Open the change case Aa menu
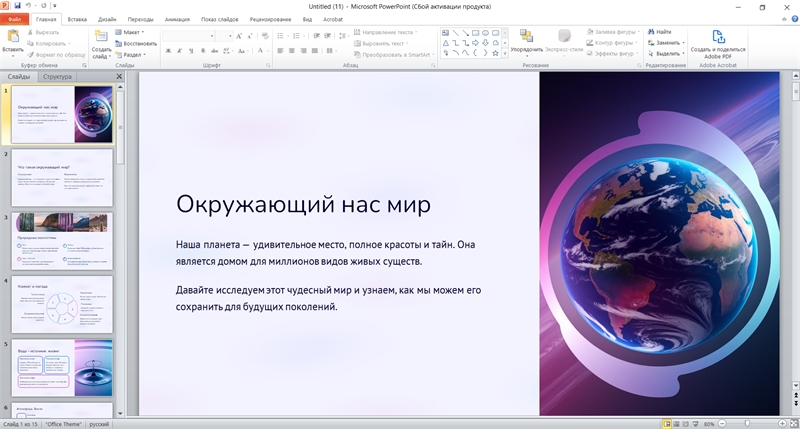Image resolution: width=800 pixels, height=429 pixels. click(242, 51)
